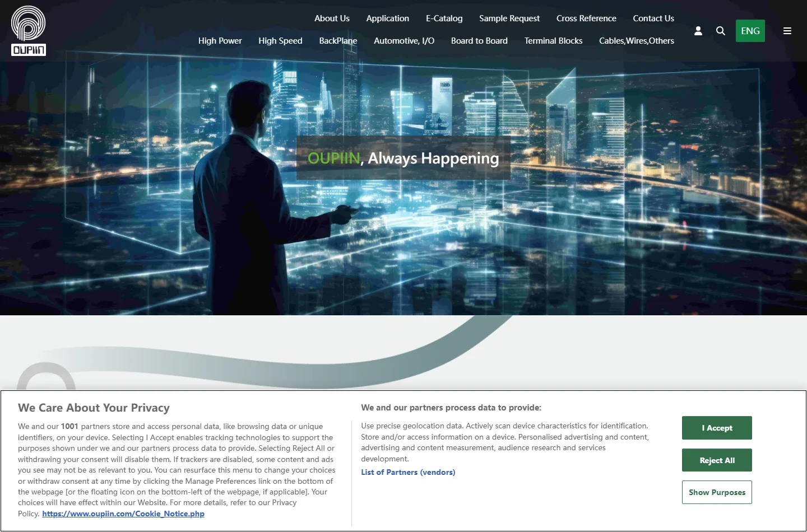Click the OUPIIN logo
The image size is (807, 532).
29,31
